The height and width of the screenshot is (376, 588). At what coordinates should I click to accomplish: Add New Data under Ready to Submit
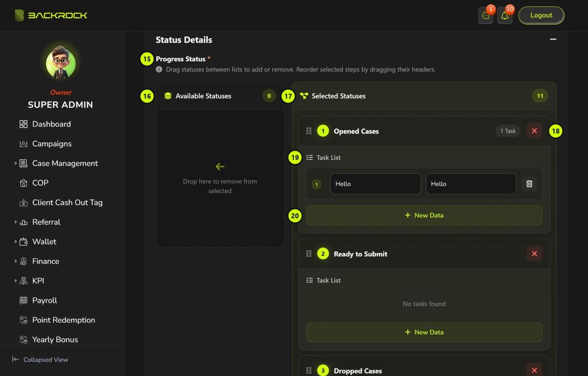coord(424,332)
